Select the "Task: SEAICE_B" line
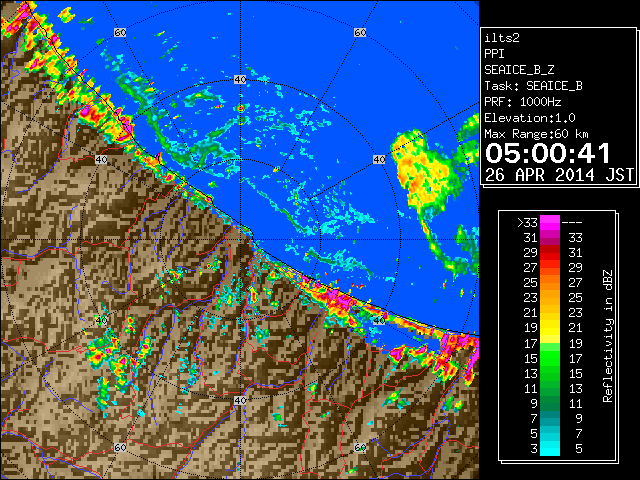This screenshot has width=640, height=480. tap(533, 86)
